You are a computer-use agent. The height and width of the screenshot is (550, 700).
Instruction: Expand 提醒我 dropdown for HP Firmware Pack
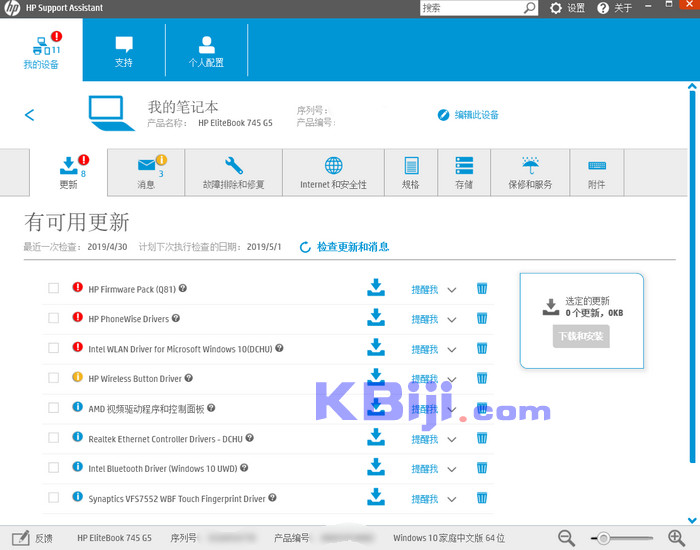[x=452, y=290]
